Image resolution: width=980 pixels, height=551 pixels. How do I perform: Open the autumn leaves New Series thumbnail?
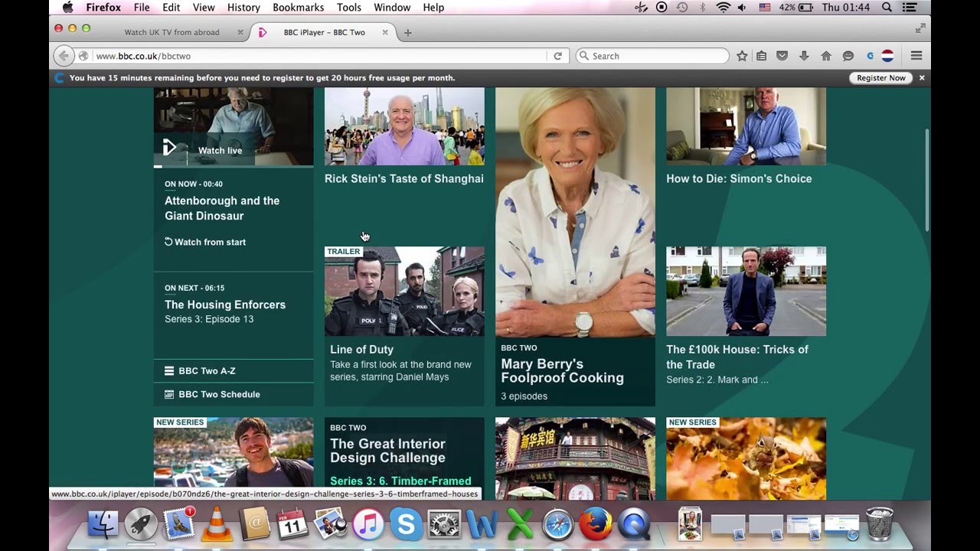(746, 458)
